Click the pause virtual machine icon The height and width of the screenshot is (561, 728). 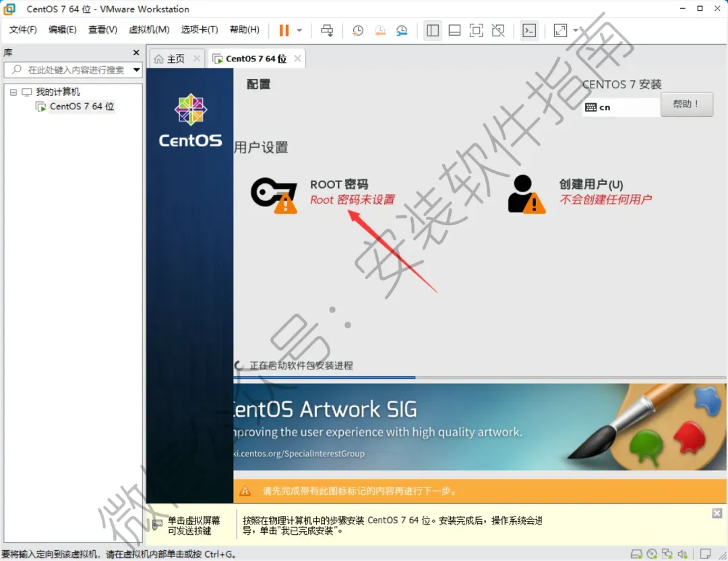click(284, 30)
